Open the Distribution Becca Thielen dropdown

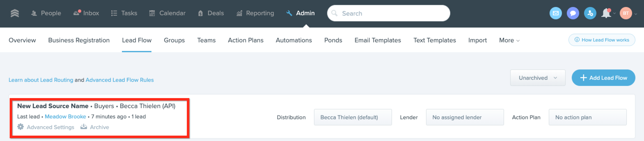point(353,117)
